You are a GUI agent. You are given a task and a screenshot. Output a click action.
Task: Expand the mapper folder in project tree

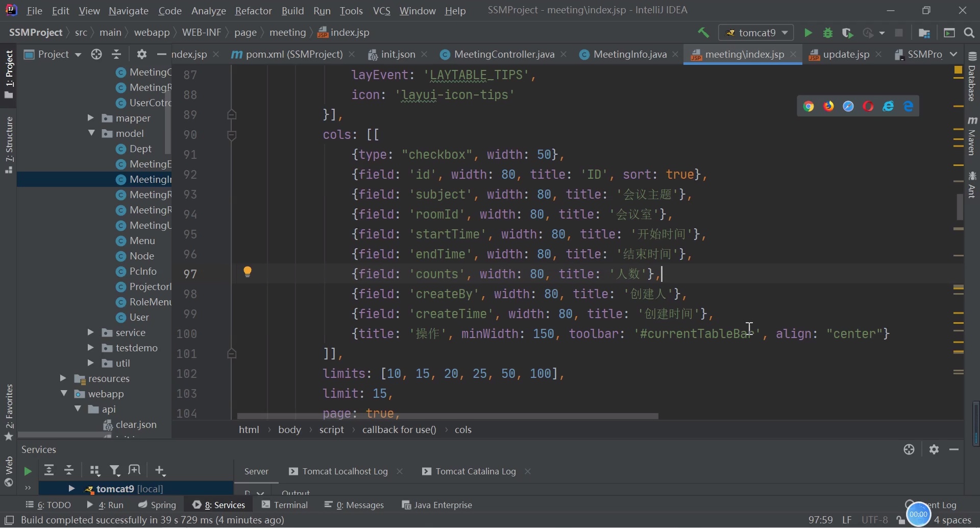90,118
